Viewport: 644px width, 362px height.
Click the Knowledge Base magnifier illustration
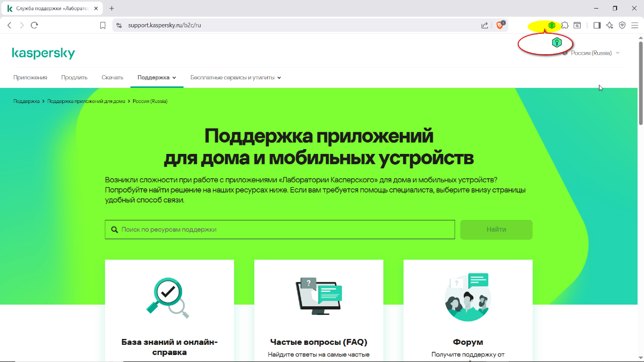coord(169,298)
